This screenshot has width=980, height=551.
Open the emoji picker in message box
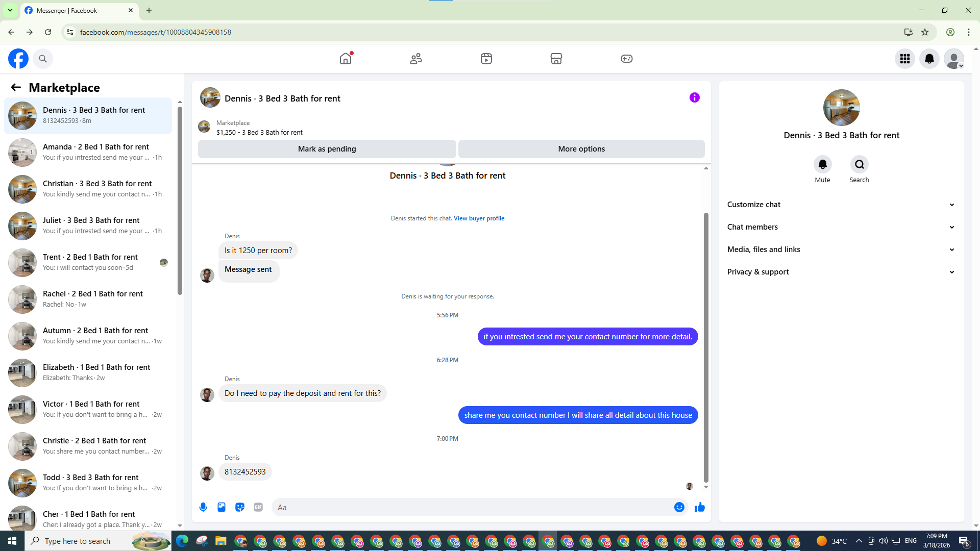[679, 507]
